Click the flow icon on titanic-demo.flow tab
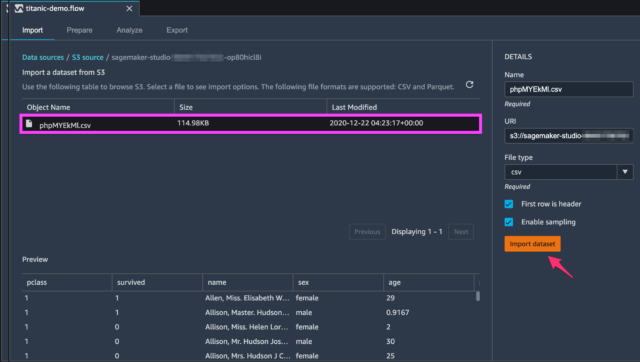 (x=19, y=9)
